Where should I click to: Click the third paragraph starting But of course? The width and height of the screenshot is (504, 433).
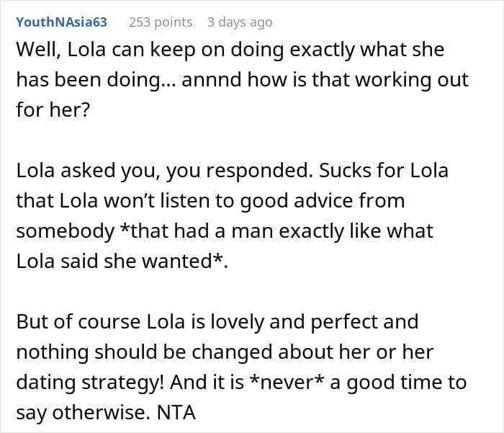[241, 367]
